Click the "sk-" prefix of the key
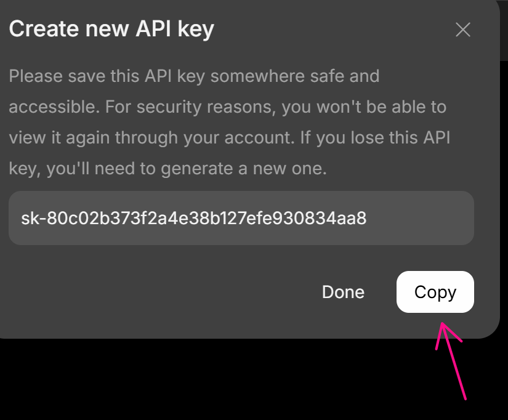 coord(30,218)
